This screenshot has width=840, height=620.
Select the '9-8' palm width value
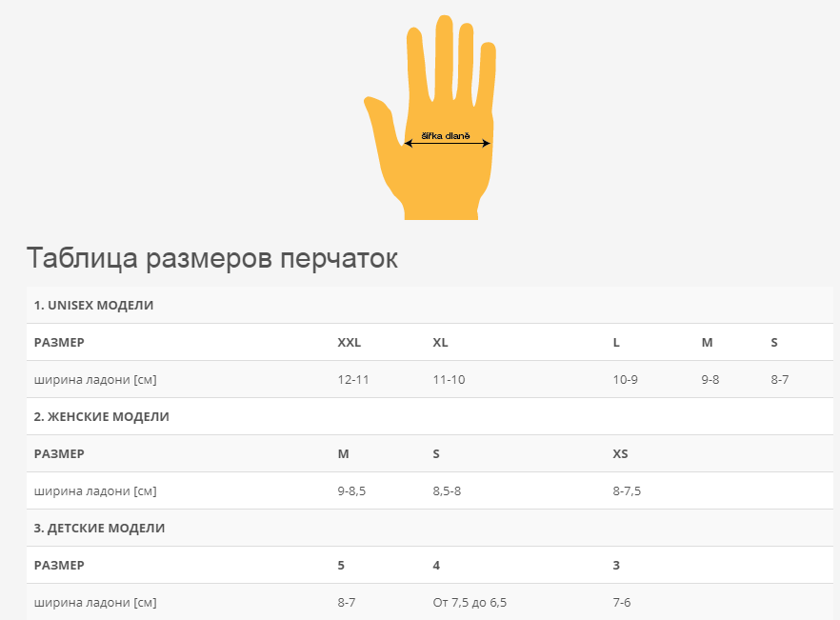[710, 379]
